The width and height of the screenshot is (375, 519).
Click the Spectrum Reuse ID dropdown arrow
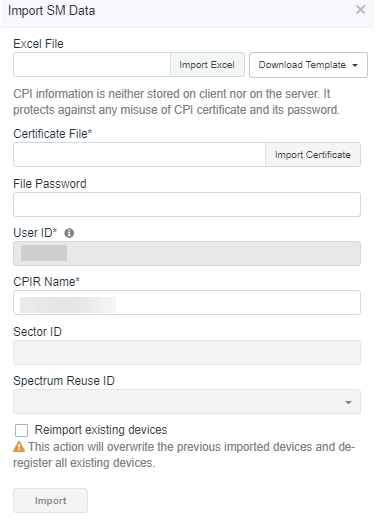point(348,402)
